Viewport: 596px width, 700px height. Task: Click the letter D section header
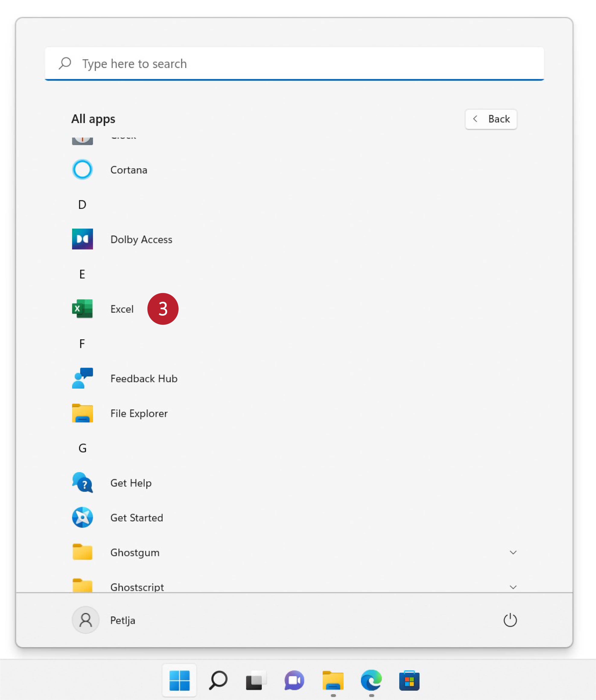82,205
